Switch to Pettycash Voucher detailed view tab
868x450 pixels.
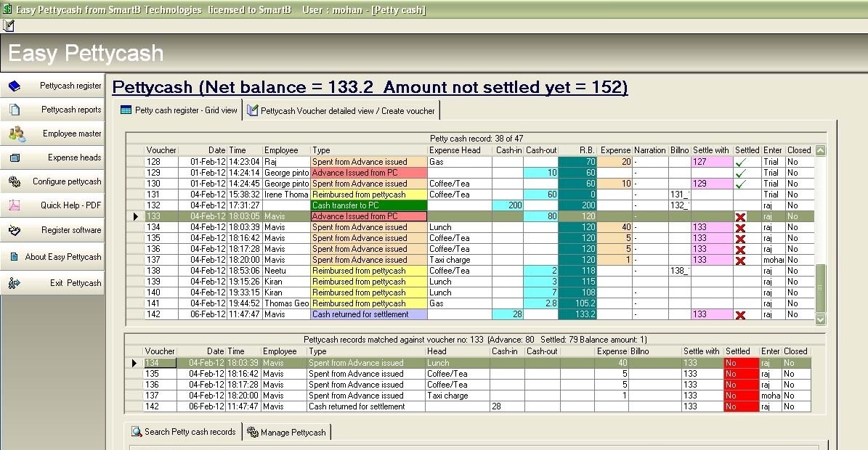pos(341,110)
